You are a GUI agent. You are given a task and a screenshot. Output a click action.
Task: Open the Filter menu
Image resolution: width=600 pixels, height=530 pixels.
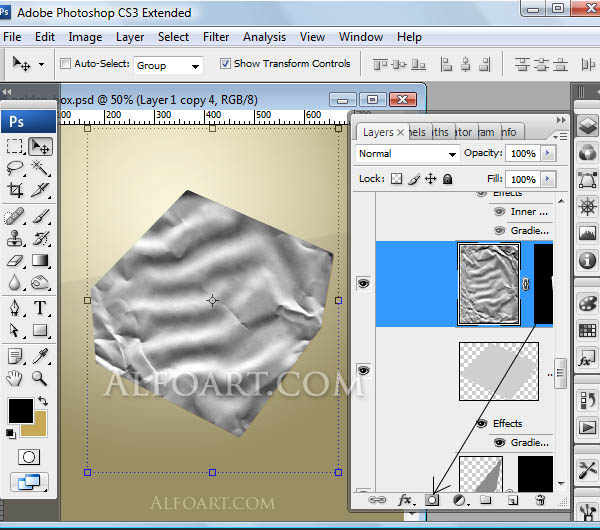pyautogui.click(x=216, y=37)
